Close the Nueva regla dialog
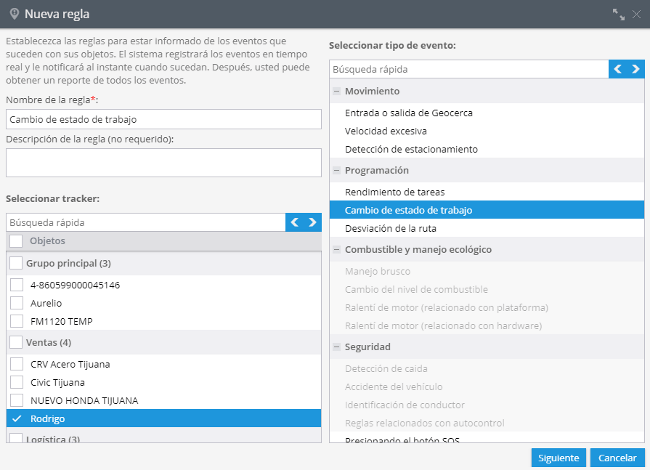The width and height of the screenshot is (650, 470). [636, 14]
